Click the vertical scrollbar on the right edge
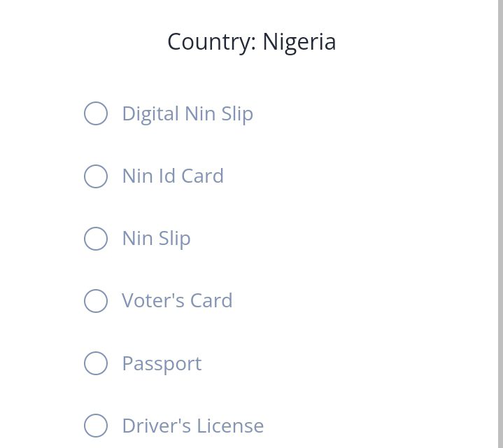Screen dimensions: 503x448 pos(500,224)
